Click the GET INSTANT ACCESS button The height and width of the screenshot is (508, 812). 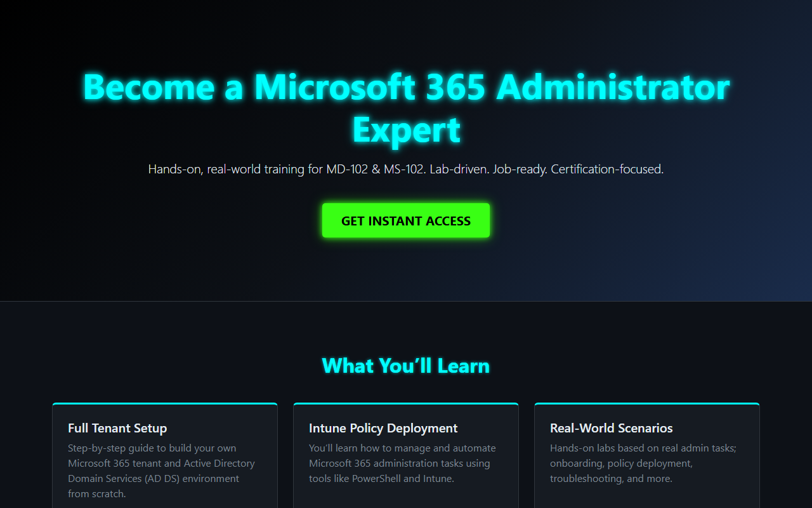(406, 220)
